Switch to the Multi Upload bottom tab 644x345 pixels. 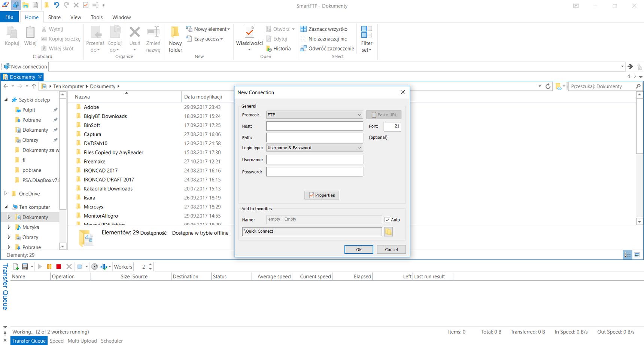(82, 341)
